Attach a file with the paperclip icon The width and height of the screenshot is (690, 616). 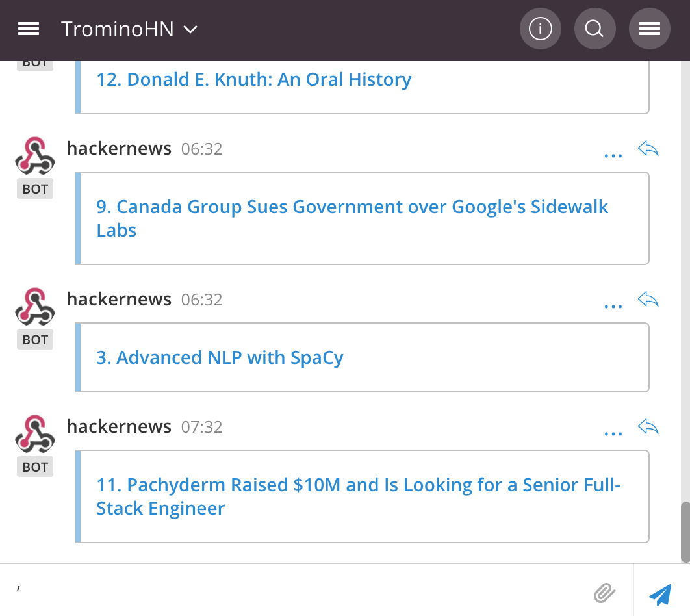[604, 592]
